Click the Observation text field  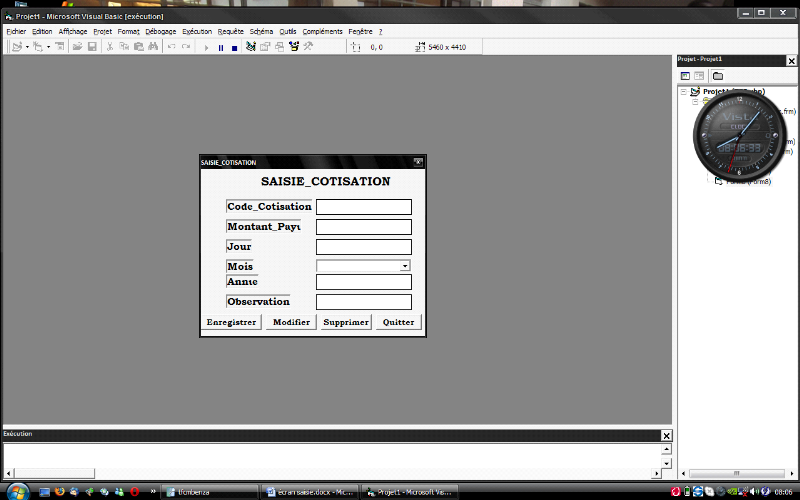click(363, 302)
